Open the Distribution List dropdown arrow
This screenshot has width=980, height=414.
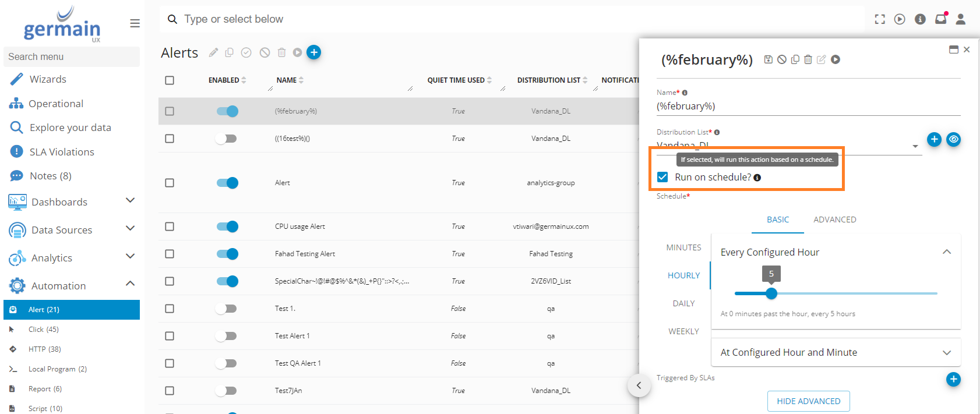pos(915,146)
